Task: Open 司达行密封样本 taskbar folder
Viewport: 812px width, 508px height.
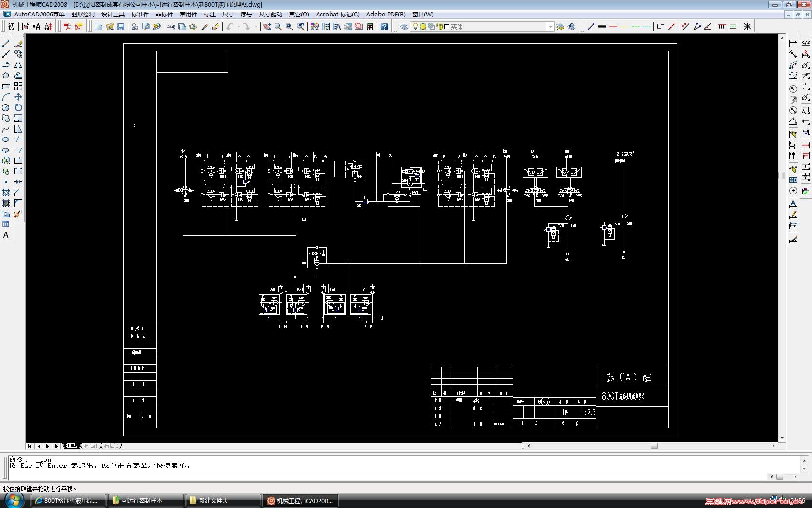Action: (x=145, y=501)
